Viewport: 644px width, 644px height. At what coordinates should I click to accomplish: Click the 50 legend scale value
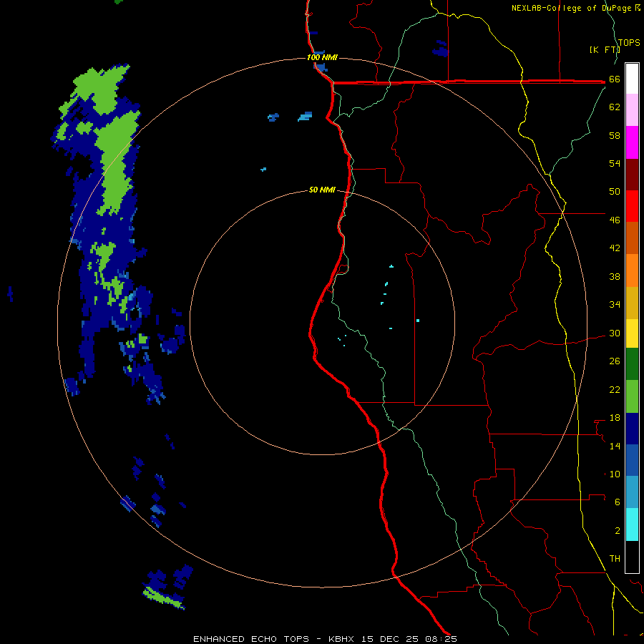pyautogui.click(x=615, y=192)
